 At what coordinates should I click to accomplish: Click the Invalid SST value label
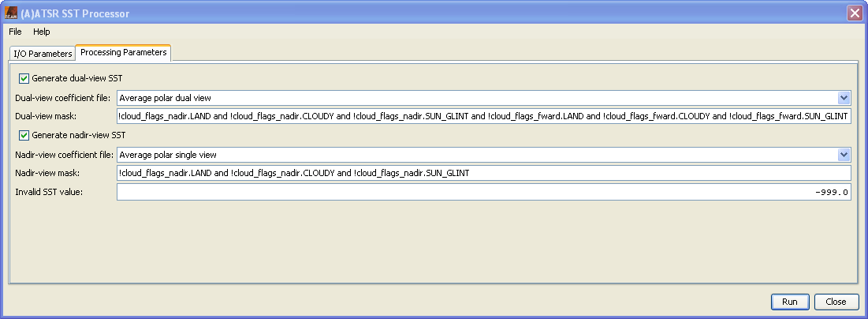[x=49, y=193]
